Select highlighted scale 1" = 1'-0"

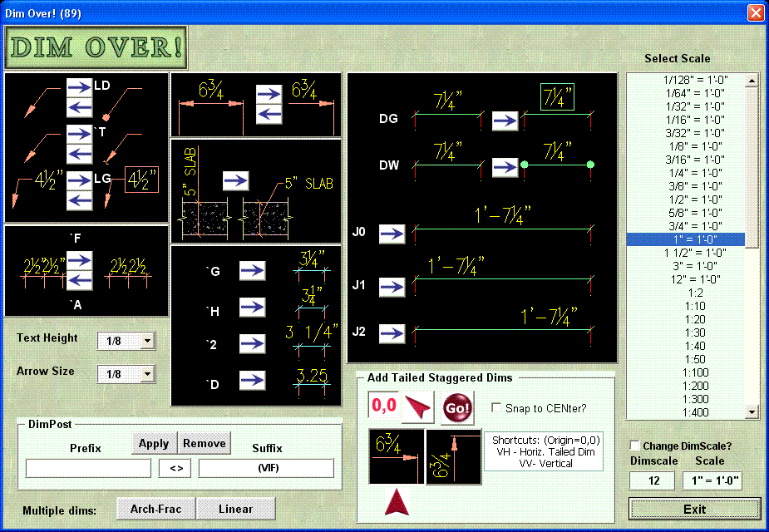[686, 239]
